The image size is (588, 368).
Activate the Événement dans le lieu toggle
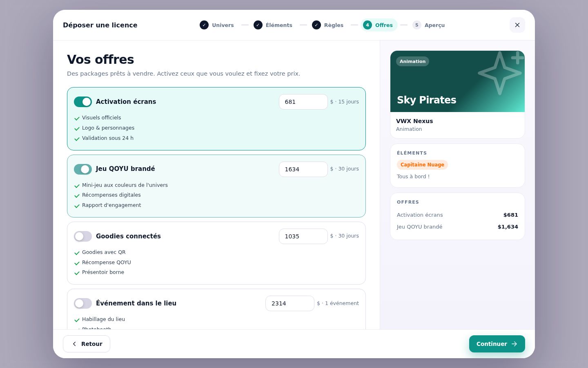(x=83, y=303)
